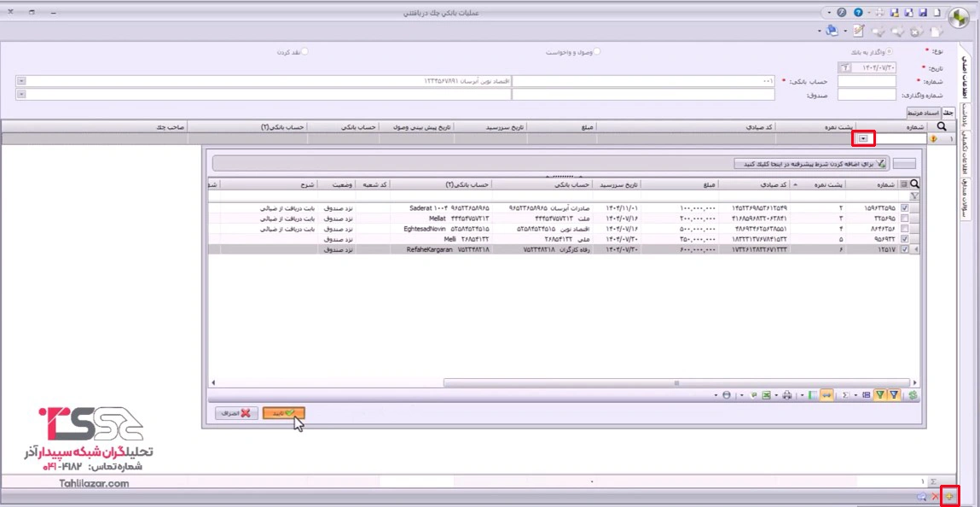This screenshot has height=507, width=980.
Task: Check the checkbox of row 335695
Action: 905,219
